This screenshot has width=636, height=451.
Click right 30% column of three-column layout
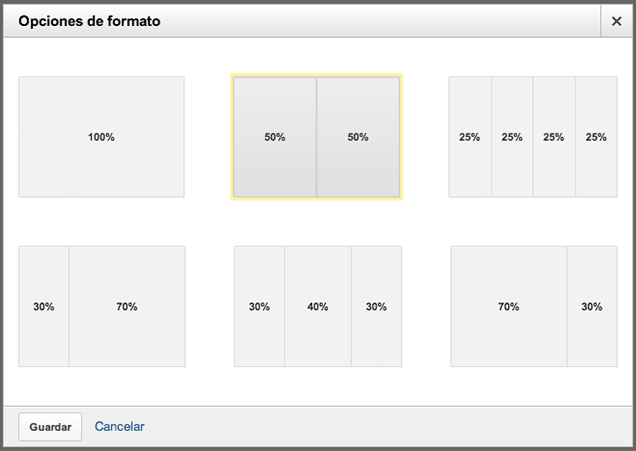point(376,306)
